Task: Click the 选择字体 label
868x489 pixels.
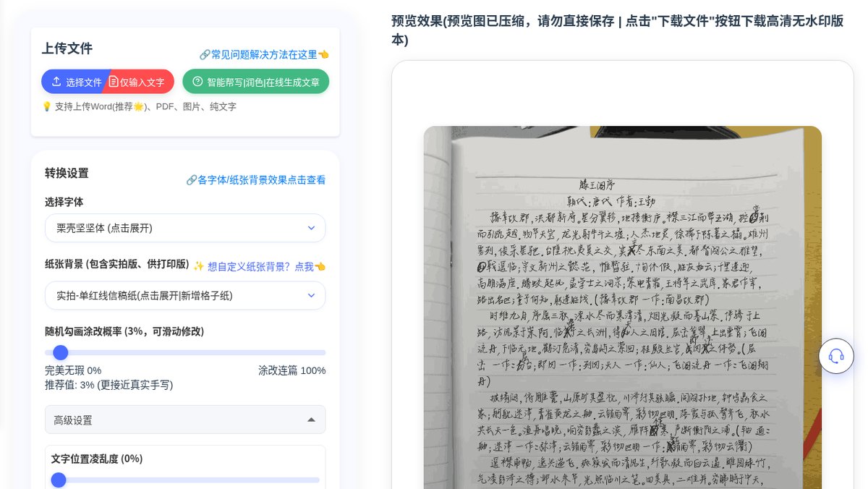Action: [64, 202]
